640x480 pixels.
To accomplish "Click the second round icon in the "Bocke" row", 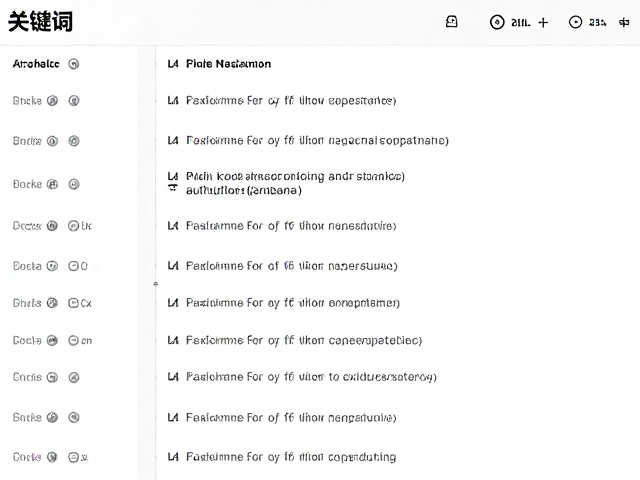I will 73,184.
